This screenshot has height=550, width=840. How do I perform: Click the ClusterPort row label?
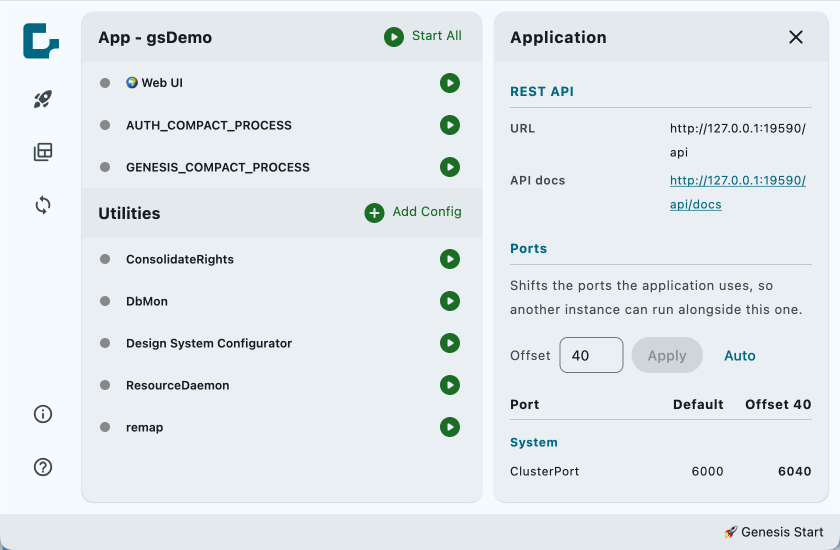(x=544, y=471)
